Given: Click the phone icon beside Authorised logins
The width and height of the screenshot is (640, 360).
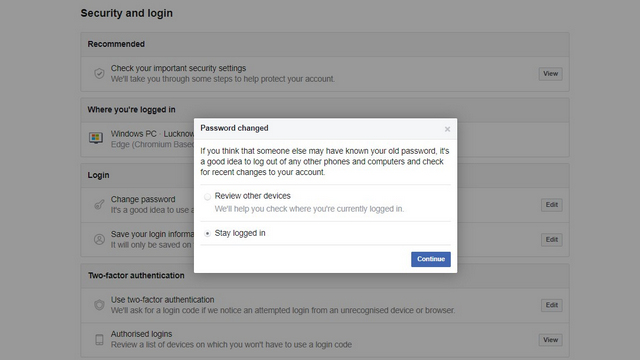Looking at the screenshot, I should click(x=99, y=340).
